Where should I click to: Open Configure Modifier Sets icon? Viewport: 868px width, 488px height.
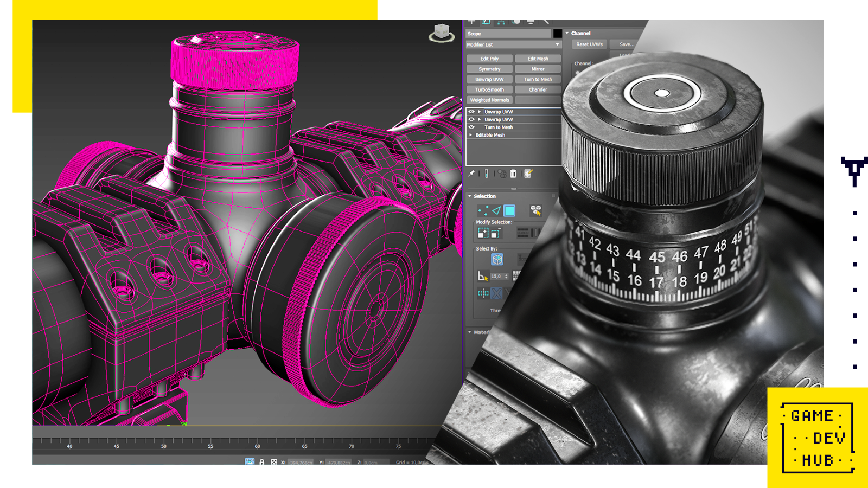coord(528,174)
